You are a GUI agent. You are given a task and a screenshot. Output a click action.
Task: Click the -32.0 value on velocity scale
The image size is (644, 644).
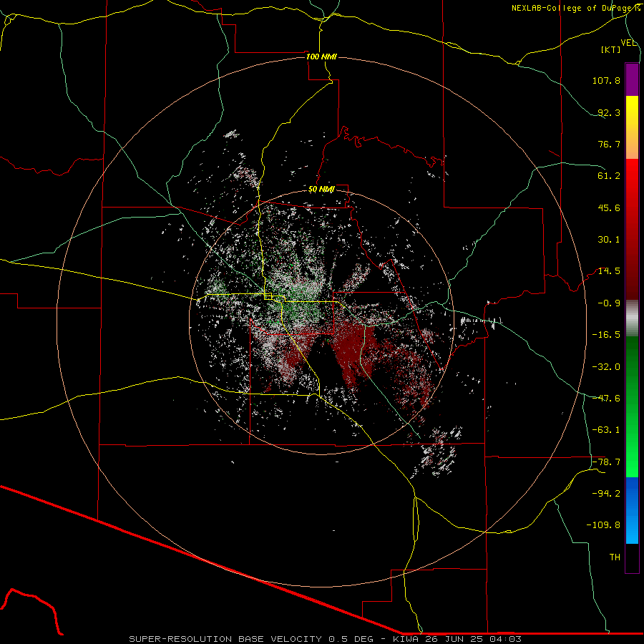[x=606, y=367]
